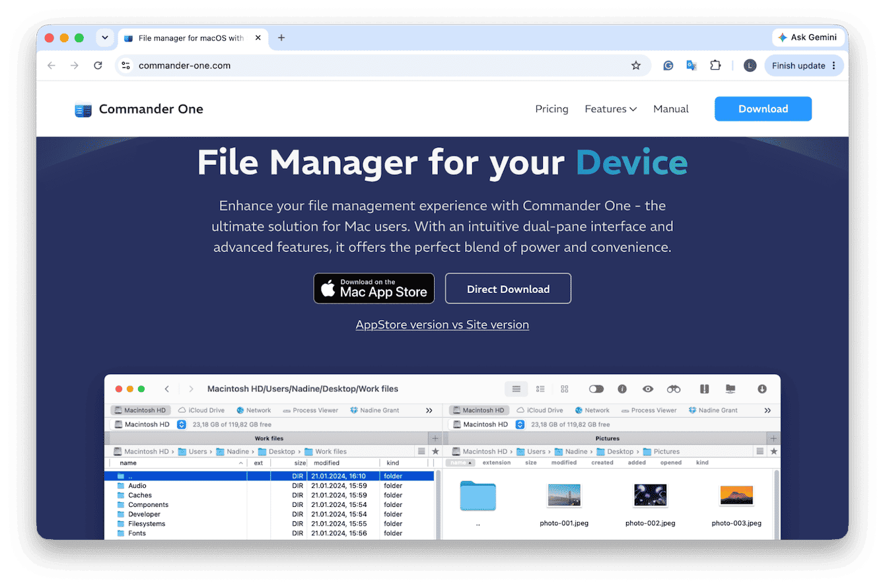Click the binoculars search icon
Viewport: 885px width, 588px height.
[674, 389]
